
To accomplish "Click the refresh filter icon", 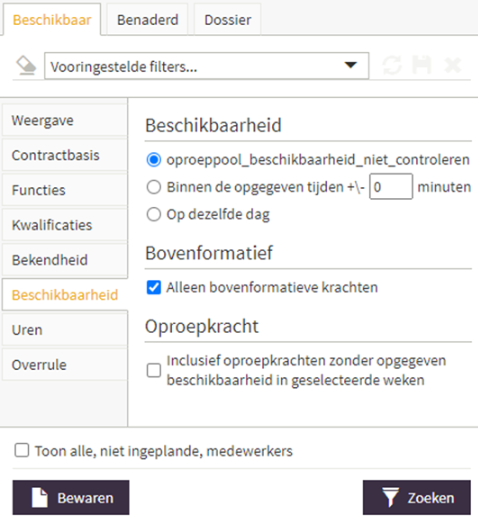I will click(x=392, y=65).
